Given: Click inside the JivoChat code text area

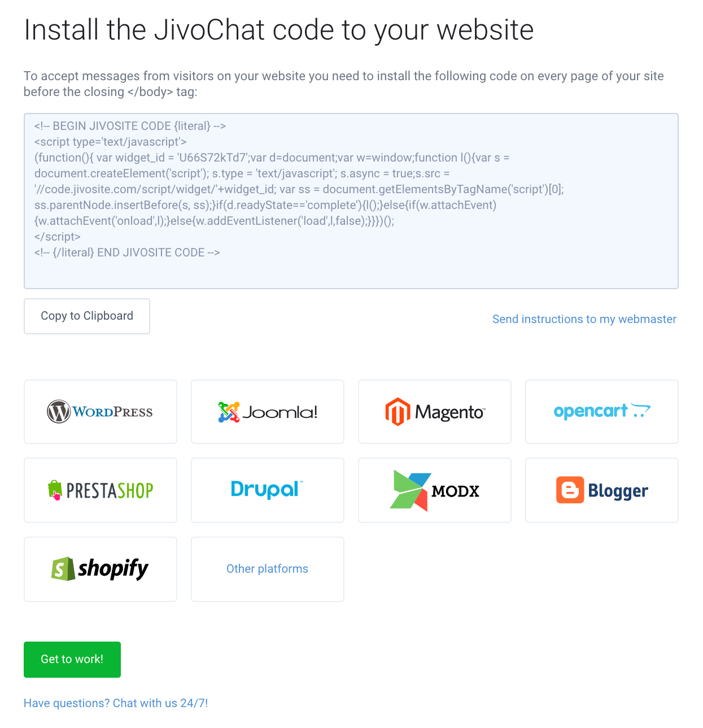Looking at the screenshot, I should [351, 201].
